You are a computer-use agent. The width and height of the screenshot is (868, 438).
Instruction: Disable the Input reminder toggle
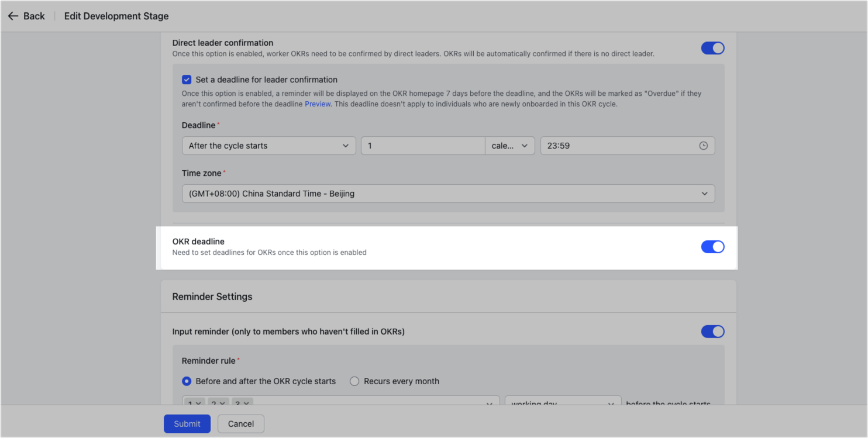coord(712,332)
